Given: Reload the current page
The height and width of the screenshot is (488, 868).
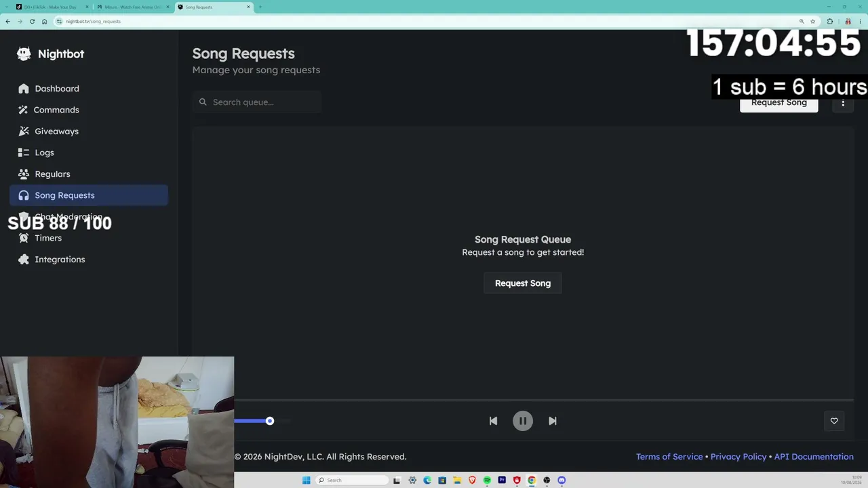Looking at the screenshot, I should (32, 22).
